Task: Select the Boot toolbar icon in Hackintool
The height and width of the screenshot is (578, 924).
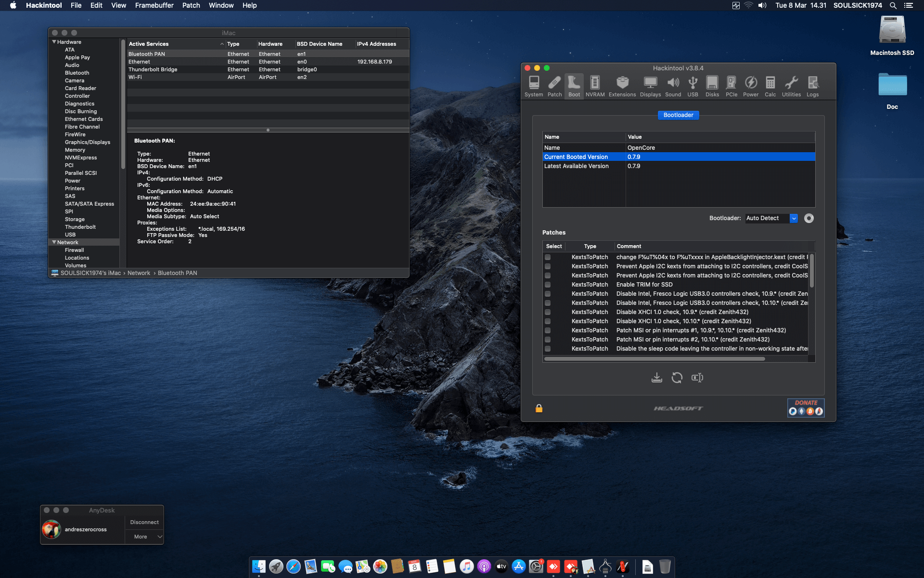Action: point(574,86)
